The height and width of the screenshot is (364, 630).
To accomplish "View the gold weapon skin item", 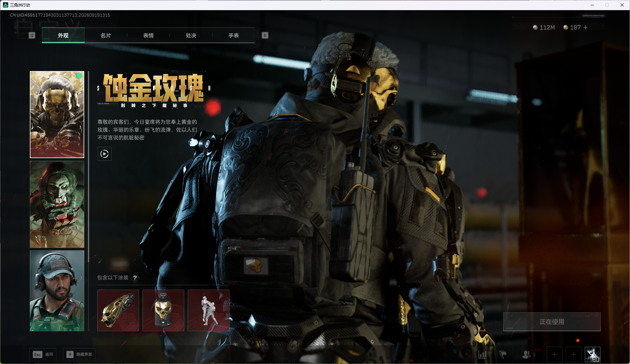I will (118, 310).
